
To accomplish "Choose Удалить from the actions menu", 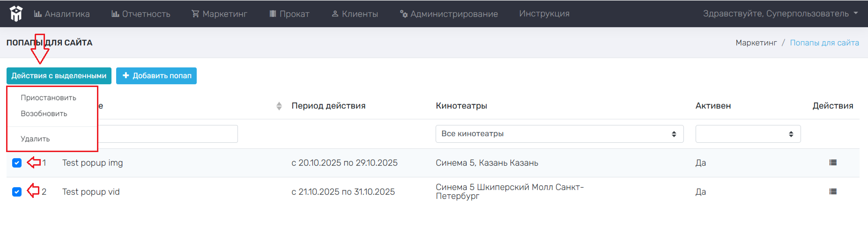I will (35, 139).
